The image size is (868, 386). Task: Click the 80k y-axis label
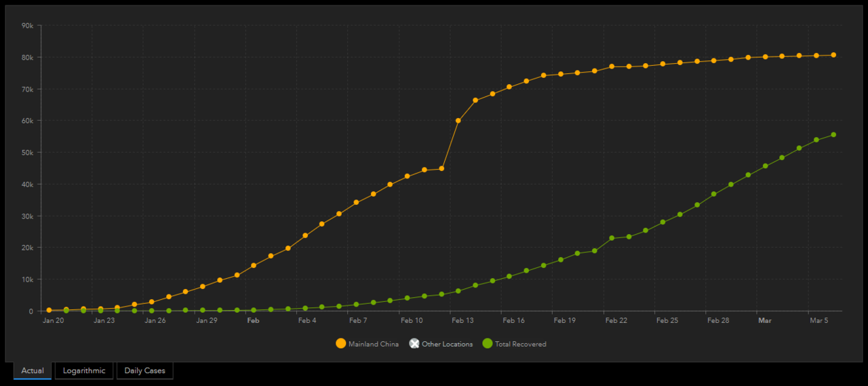28,58
